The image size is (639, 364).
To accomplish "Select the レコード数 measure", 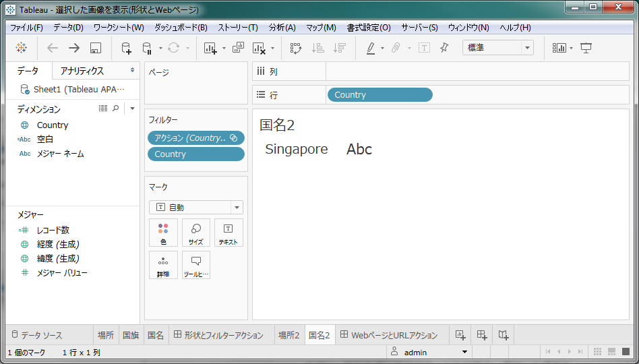I will tap(53, 231).
